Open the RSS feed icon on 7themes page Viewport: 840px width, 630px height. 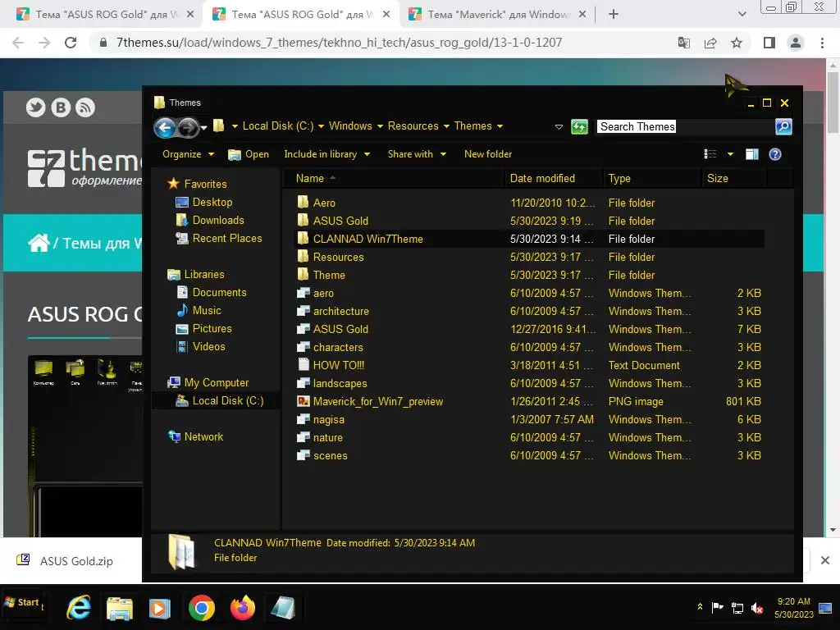pos(85,107)
